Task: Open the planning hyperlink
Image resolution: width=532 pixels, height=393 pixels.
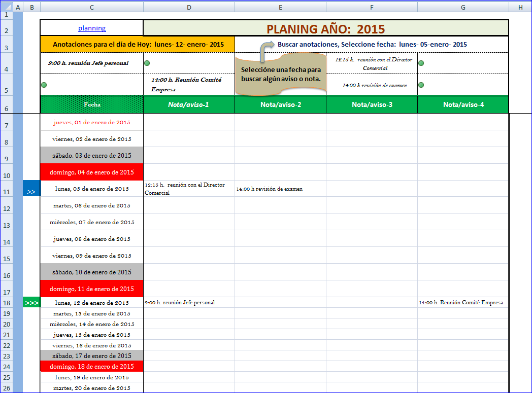Action: (92, 28)
